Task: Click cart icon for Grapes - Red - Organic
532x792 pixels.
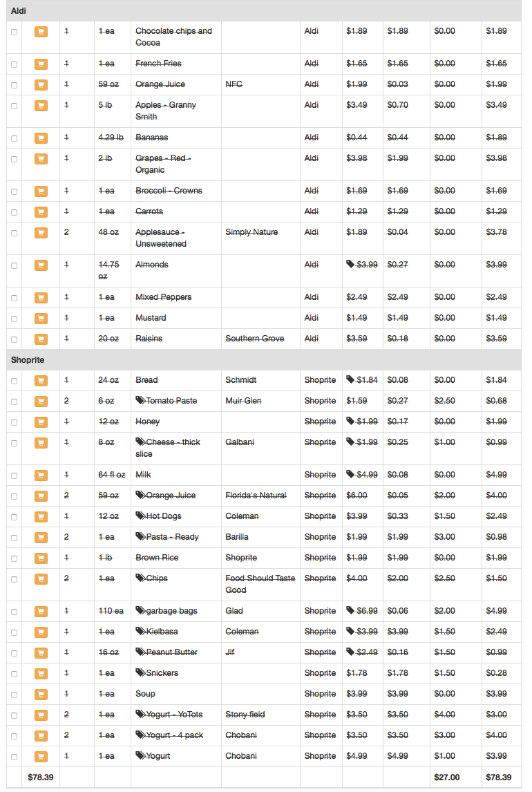Action: tap(41, 158)
